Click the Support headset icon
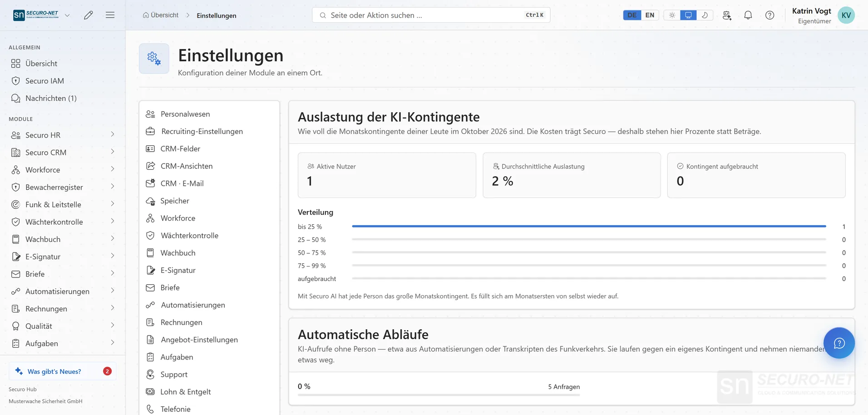Image resolution: width=868 pixels, height=415 pixels. pos(150,374)
